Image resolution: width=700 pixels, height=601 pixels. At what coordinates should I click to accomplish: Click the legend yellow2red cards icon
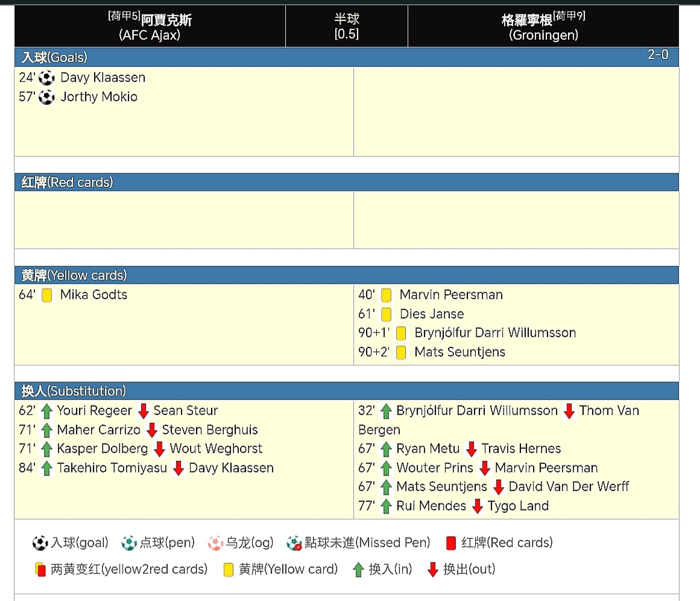pyautogui.click(x=40, y=570)
